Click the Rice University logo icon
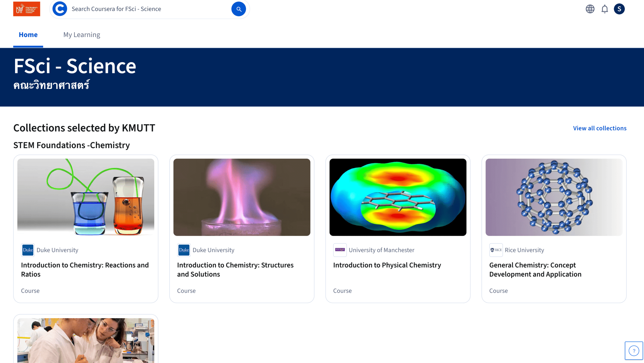The width and height of the screenshot is (644, 363). [x=496, y=250]
